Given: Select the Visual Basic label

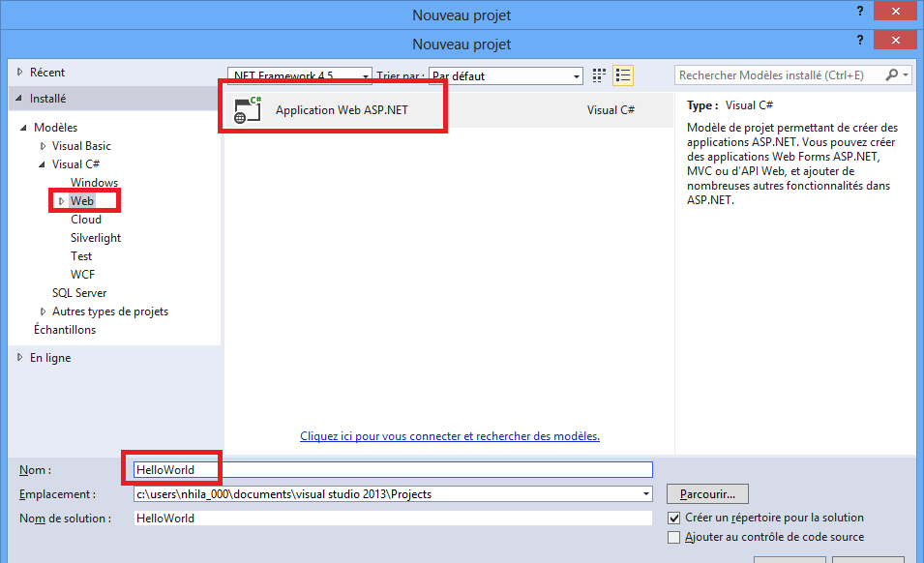Looking at the screenshot, I should pos(81,145).
